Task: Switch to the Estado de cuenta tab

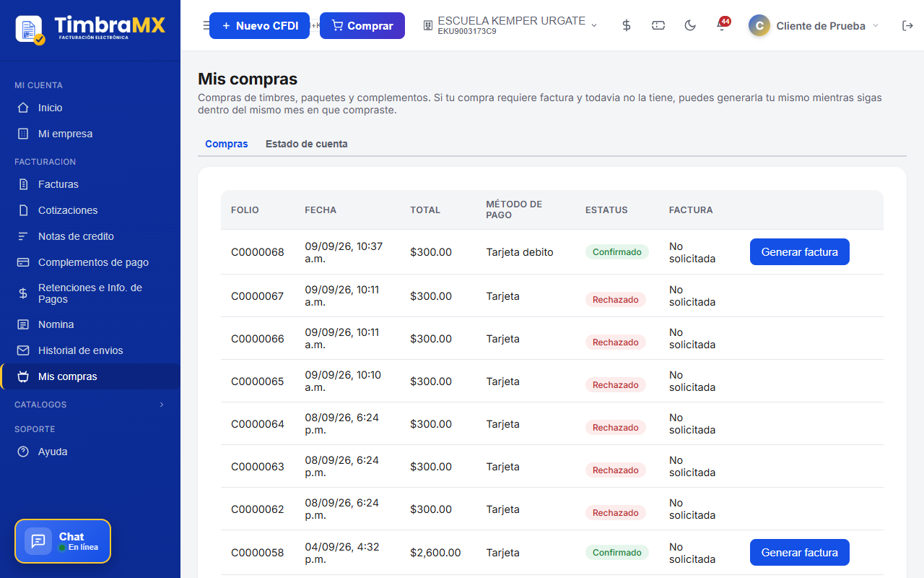Action: 307,144
